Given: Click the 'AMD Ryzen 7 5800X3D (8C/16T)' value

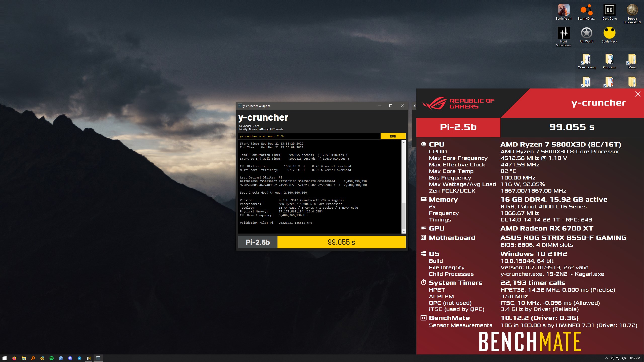Looking at the screenshot, I should [x=561, y=144].
